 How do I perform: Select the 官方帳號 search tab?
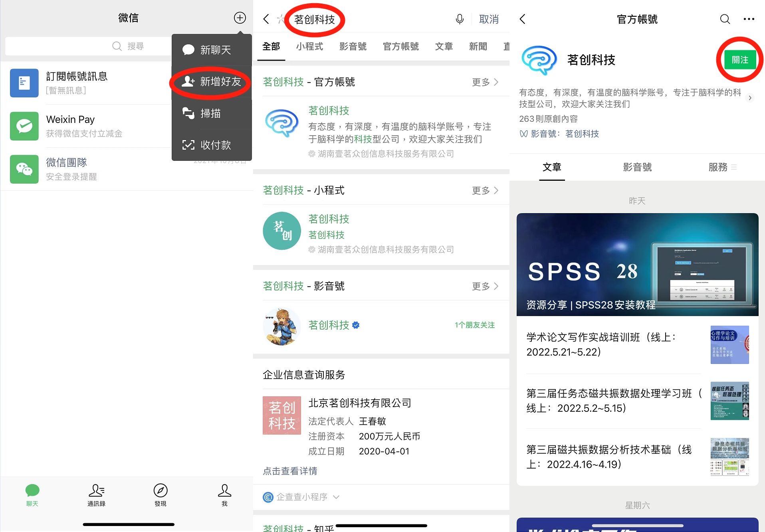pos(401,47)
